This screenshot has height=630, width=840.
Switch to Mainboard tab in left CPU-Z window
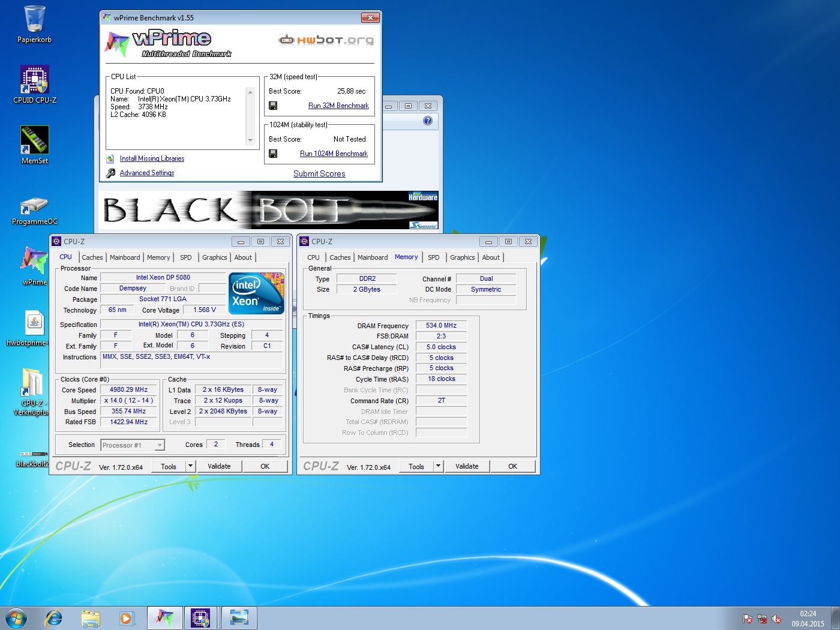point(125,257)
